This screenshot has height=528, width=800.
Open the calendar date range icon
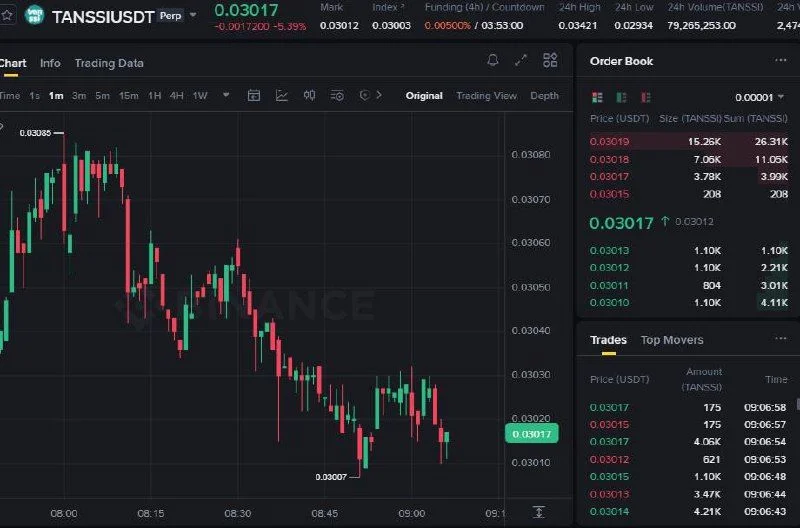pos(254,95)
